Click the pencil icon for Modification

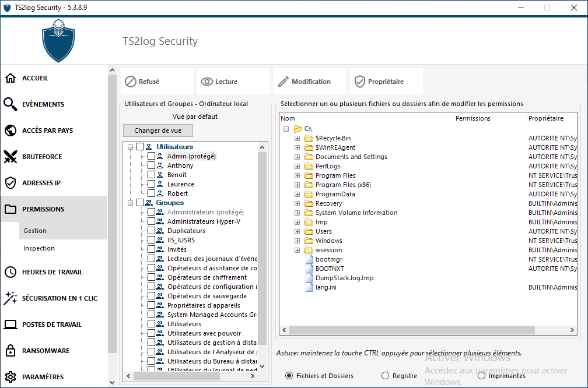coord(283,82)
